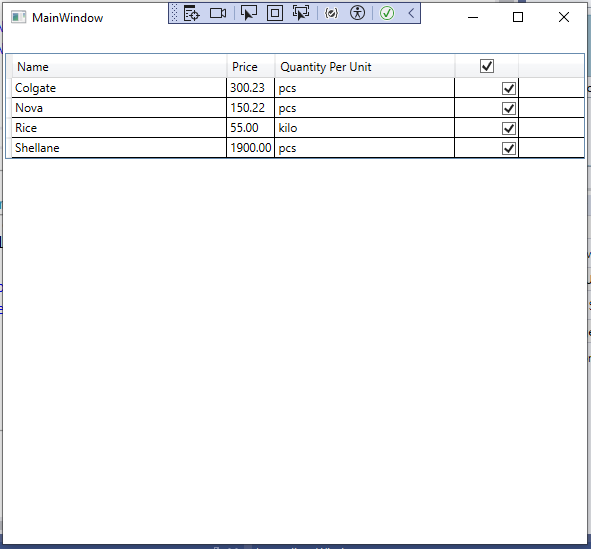Toggle Display Layout Adorners square icon

click(x=275, y=14)
